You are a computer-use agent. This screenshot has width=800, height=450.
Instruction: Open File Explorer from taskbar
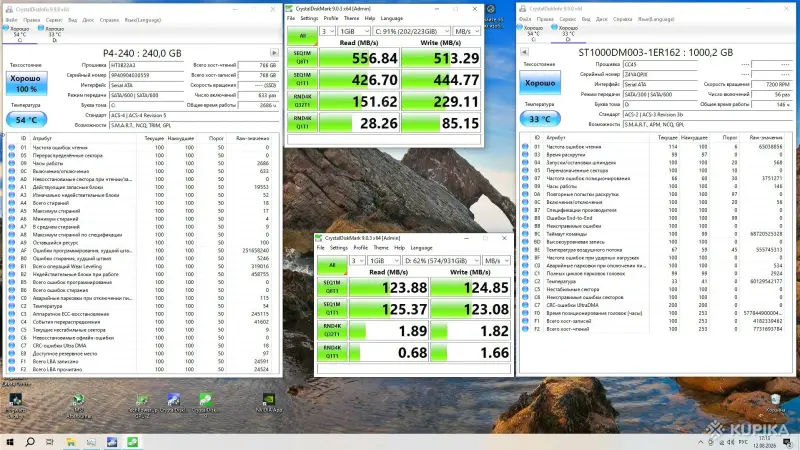[x=70, y=442]
